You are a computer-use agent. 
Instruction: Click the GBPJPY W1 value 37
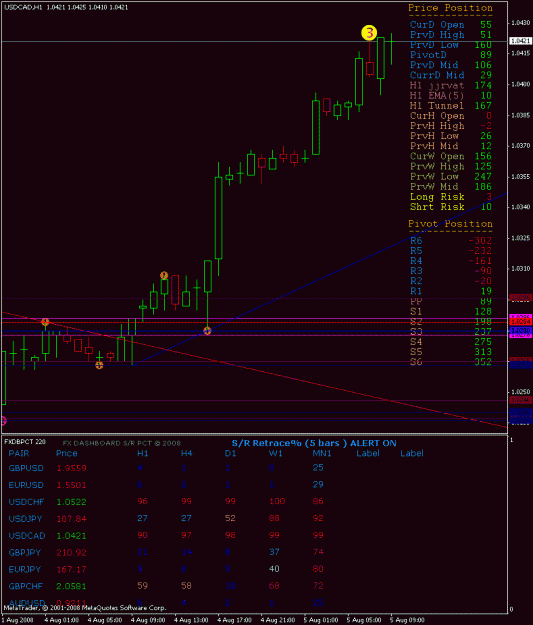[274, 552]
